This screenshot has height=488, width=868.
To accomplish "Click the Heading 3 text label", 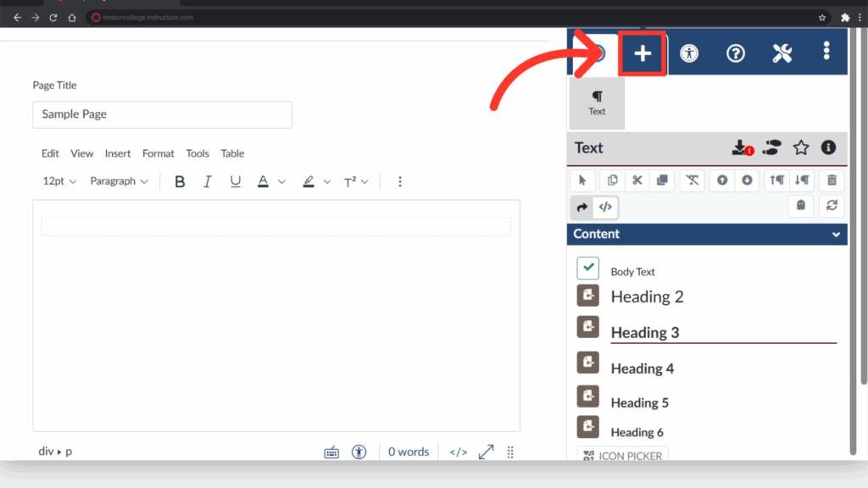I will [x=645, y=332].
